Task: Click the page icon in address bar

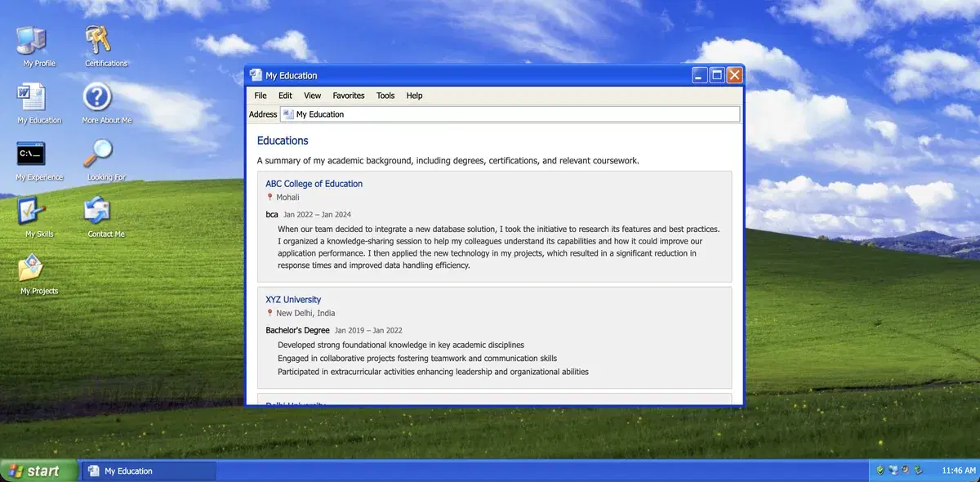Action: point(288,114)
